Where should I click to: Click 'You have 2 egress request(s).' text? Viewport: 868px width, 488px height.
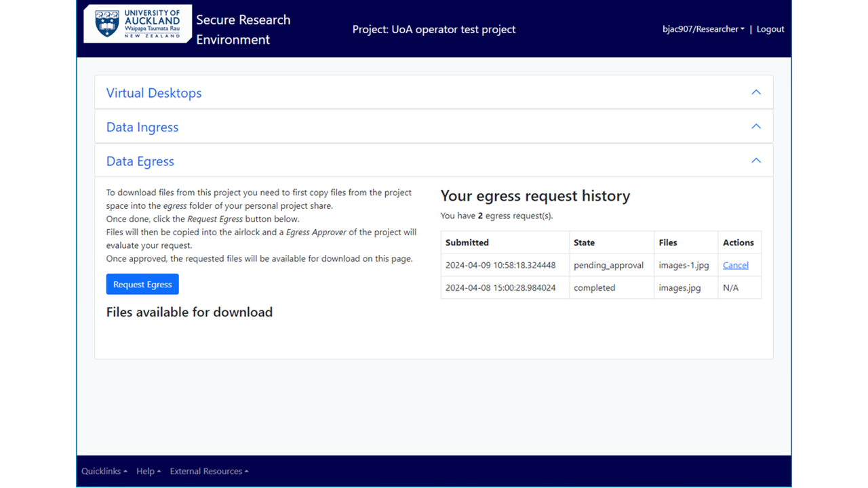(496, 216)
